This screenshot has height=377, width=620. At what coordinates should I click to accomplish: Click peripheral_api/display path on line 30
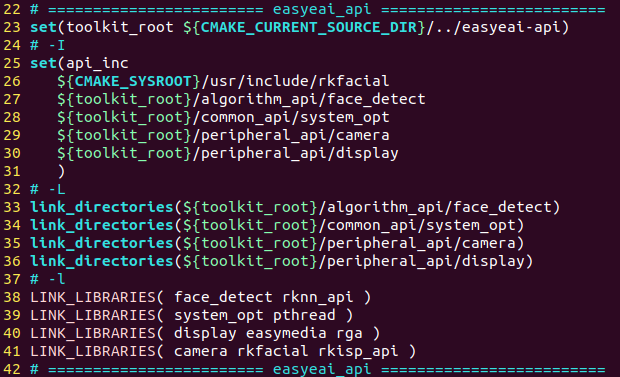pos(299,153)
